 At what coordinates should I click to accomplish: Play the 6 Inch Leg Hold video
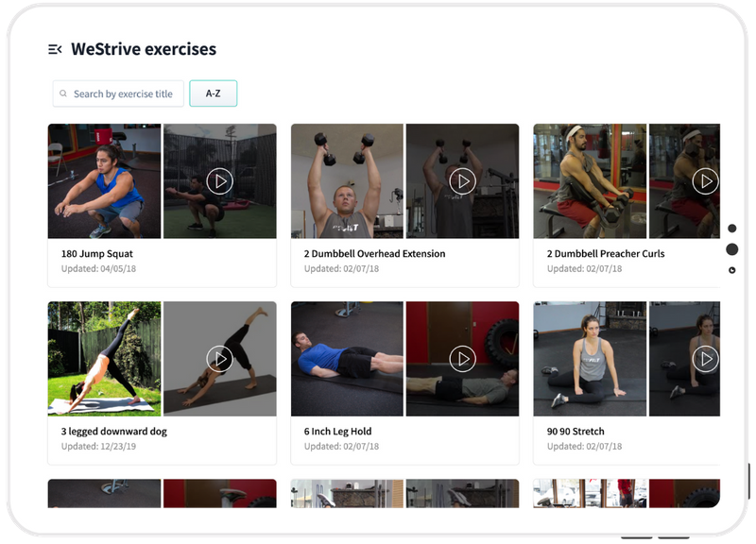point(462,359)
